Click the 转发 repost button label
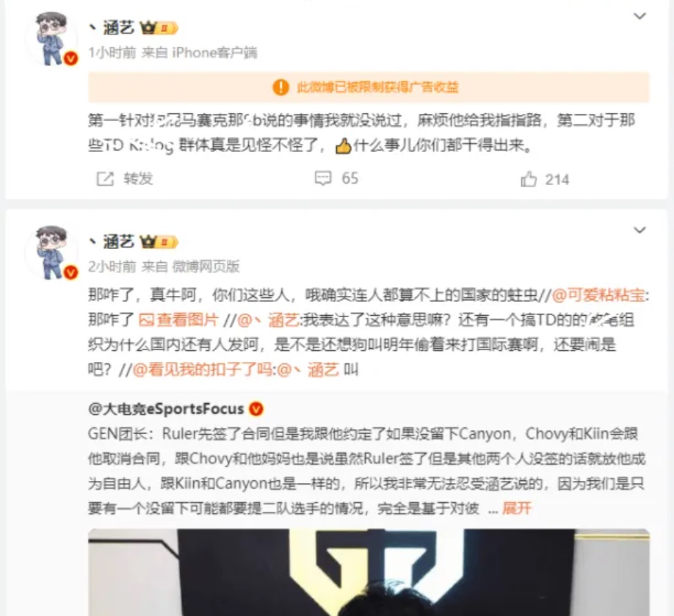 click(x=139, y=179)
